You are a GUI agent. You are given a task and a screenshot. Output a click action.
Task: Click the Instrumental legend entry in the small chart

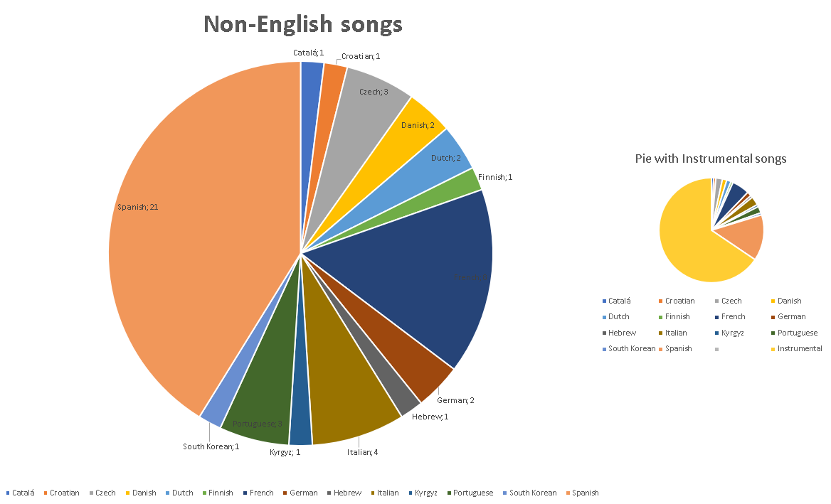[x=797, y=348]
